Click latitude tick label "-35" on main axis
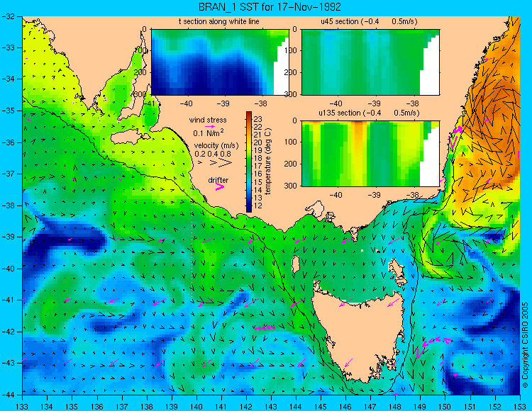 (8, 111)
